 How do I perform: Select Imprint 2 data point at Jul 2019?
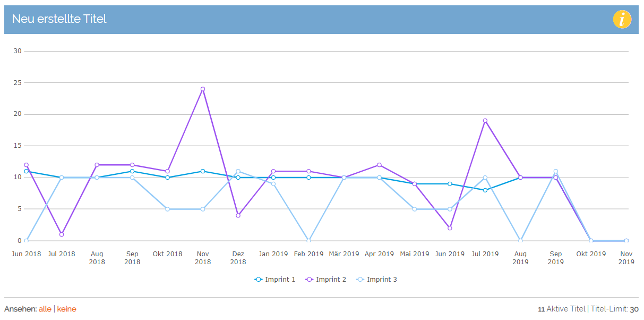[485, 121]
